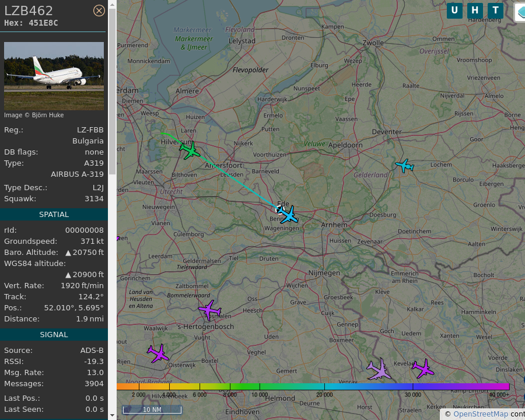The image size is (525, 420).
Task: Click the WGS84 altitude value 20900 ft
Action: 85,274
